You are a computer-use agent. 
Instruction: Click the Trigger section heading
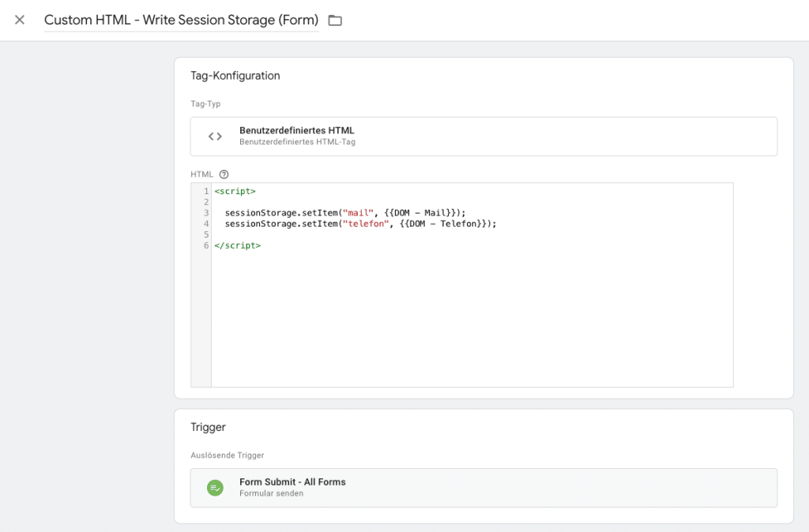pos(208,427)
